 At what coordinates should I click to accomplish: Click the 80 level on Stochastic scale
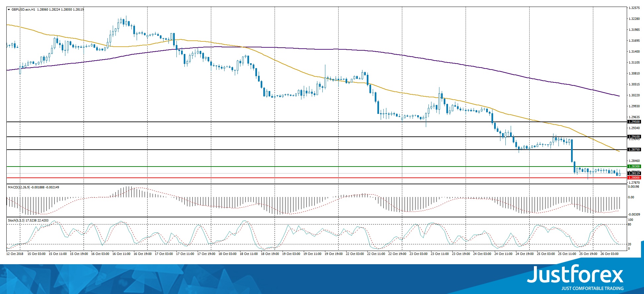(630, 224)
